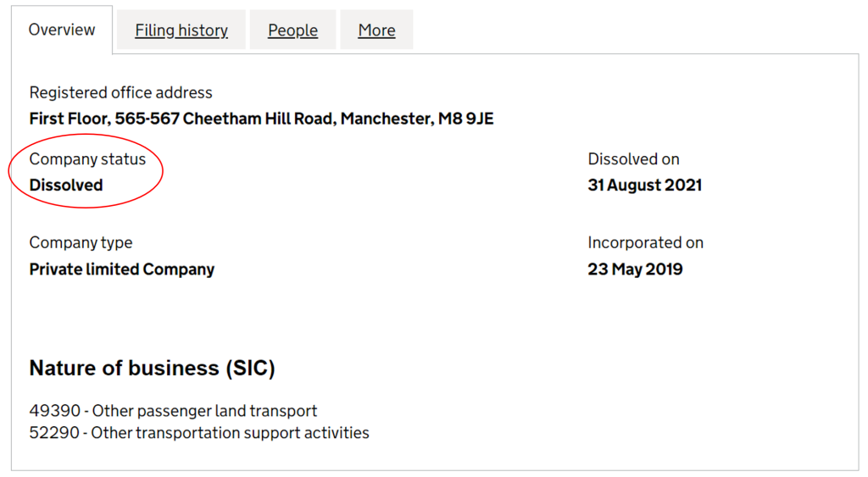The width and height of the screenshot is (868, 477).
Task: Open the More tab
Action: click(x=376, y=31)
